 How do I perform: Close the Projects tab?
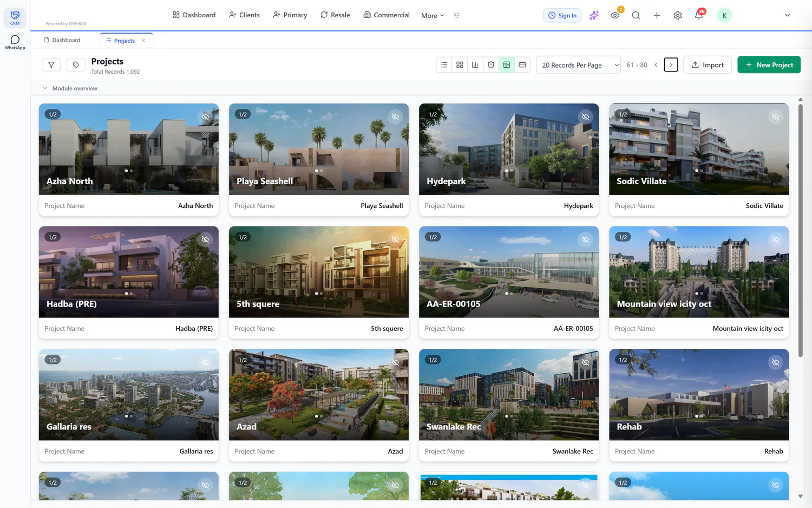[143, 41]
